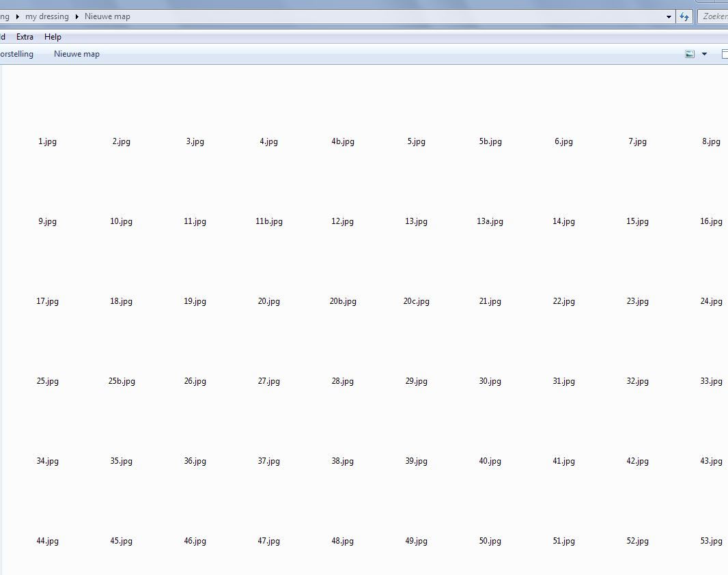The width and height of the screenshot is (728, 575).
Task: Select file 13a.jpg
Action: [x=490, y=221]
